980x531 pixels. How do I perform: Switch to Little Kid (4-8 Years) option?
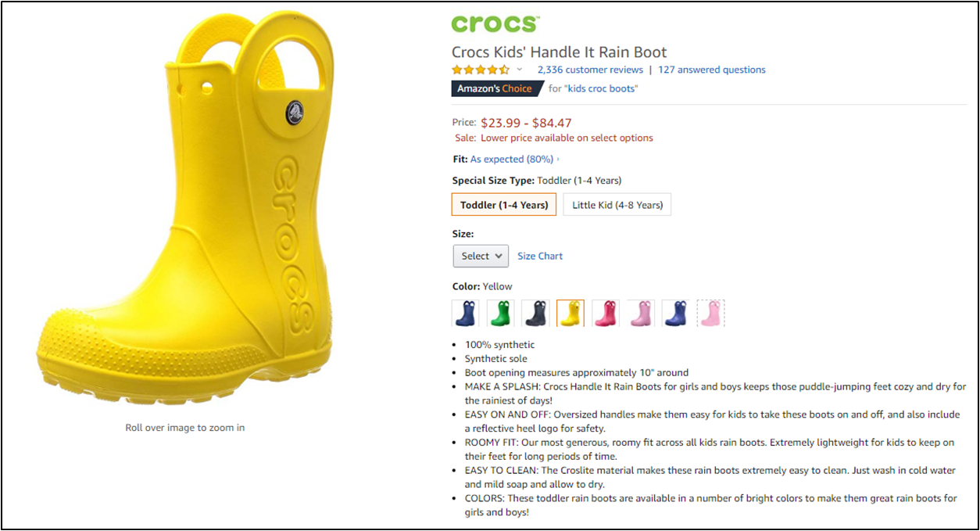click(617, 205)
